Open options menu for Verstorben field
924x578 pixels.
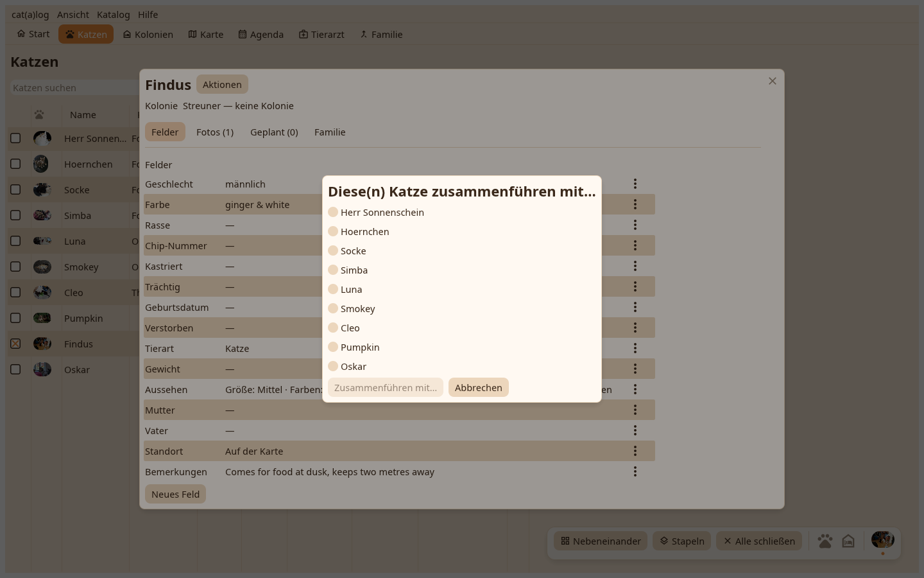[x=635, y=328]
